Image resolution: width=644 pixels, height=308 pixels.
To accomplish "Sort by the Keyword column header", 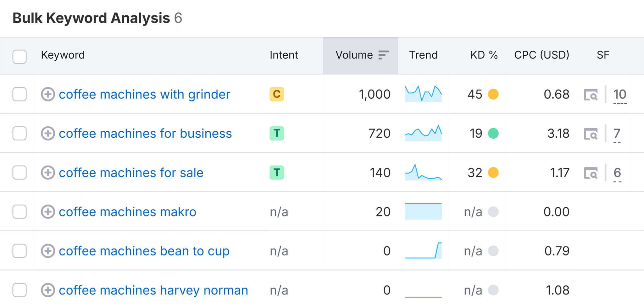I will tap(63, 55).
